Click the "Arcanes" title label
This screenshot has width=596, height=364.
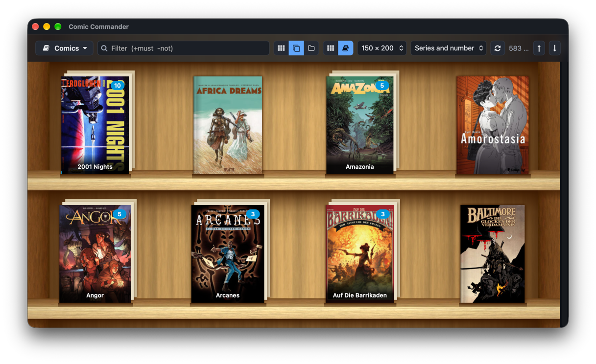click(x=228, y=296)
